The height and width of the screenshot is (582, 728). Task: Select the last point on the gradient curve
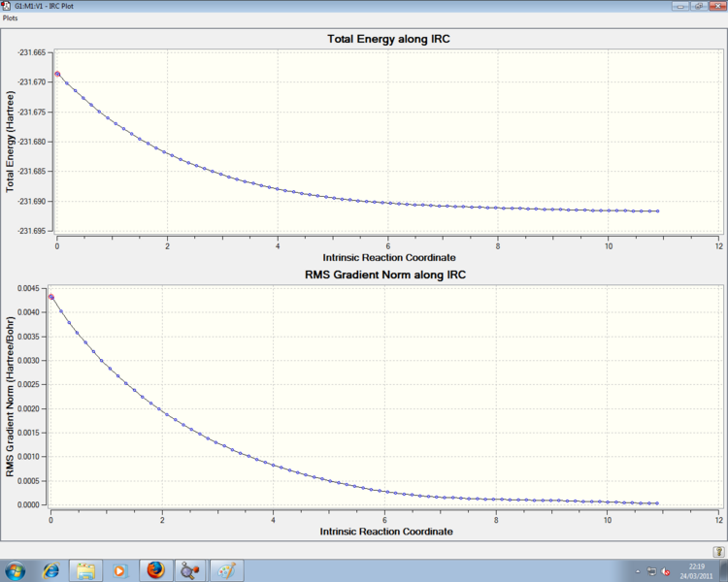coord(657,503)
